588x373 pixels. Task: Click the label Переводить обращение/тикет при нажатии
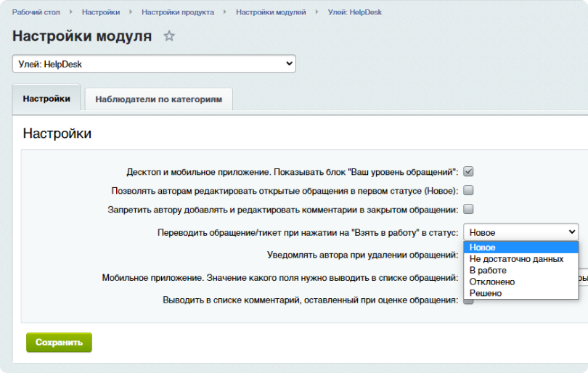[x=308, y=232]
